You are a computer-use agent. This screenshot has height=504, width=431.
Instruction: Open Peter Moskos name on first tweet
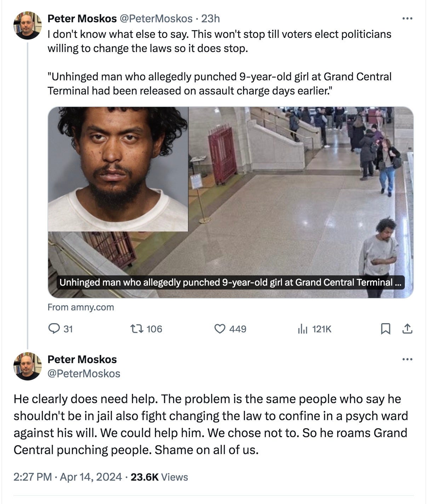(x=82, y=18)
